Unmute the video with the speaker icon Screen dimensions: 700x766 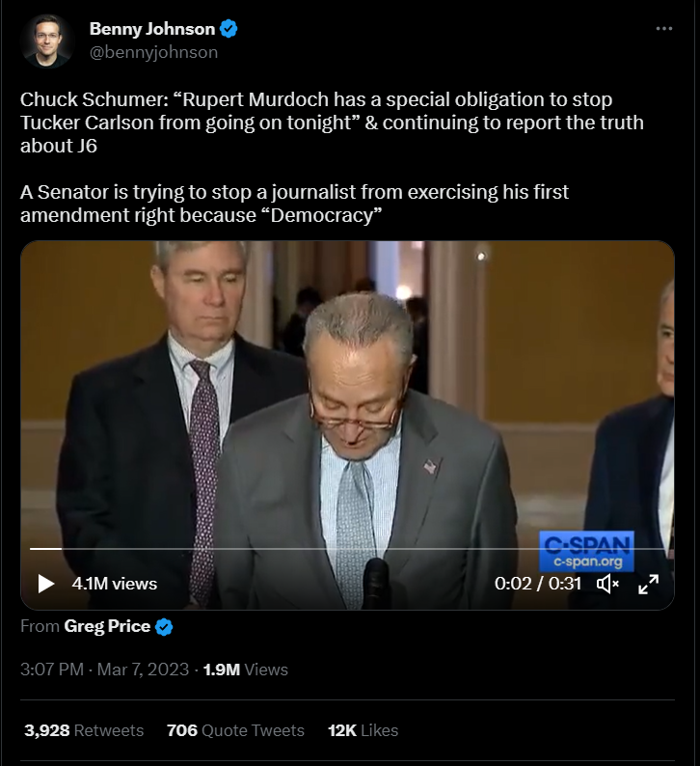coord(607,583)
